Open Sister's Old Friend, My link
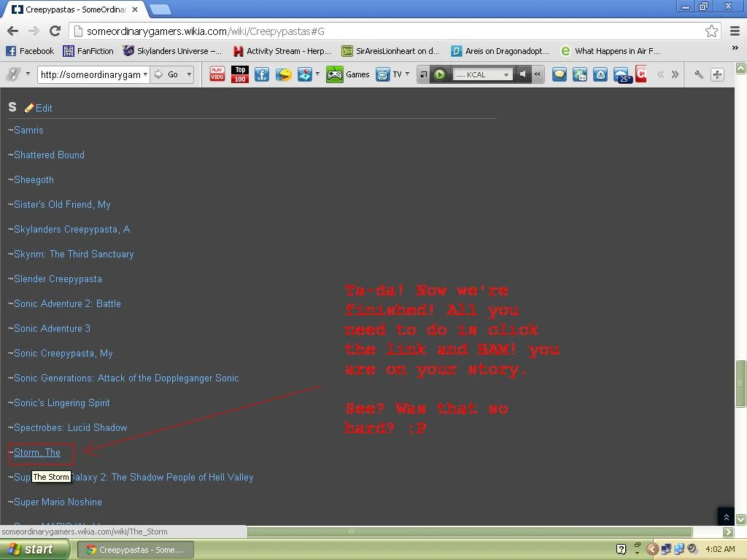 63,204
